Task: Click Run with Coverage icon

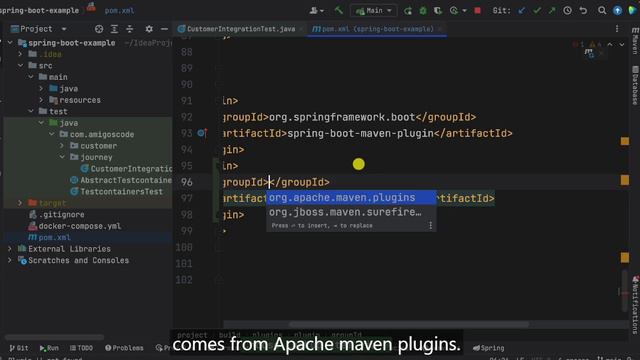Action: coord(438,11)
